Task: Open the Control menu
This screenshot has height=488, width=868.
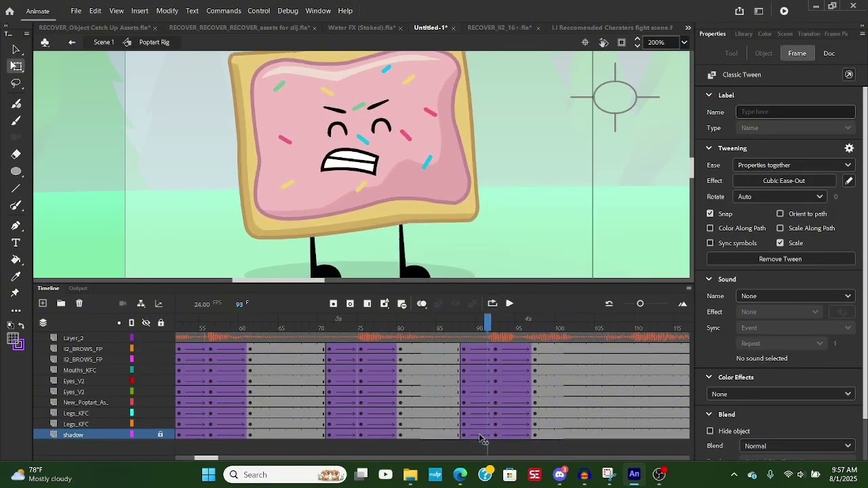Action: pos(259,11)
